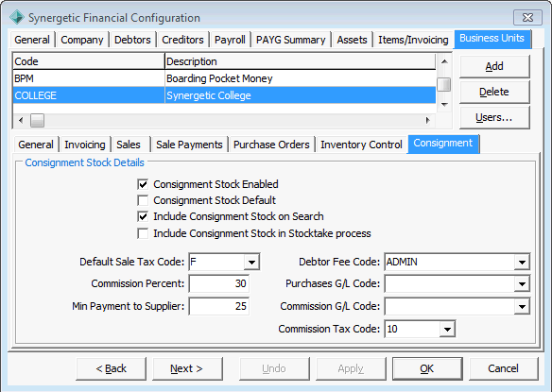Click the horizontal scroll right arrow
This screenshot has height=392, width=552.
coord(428,120)
